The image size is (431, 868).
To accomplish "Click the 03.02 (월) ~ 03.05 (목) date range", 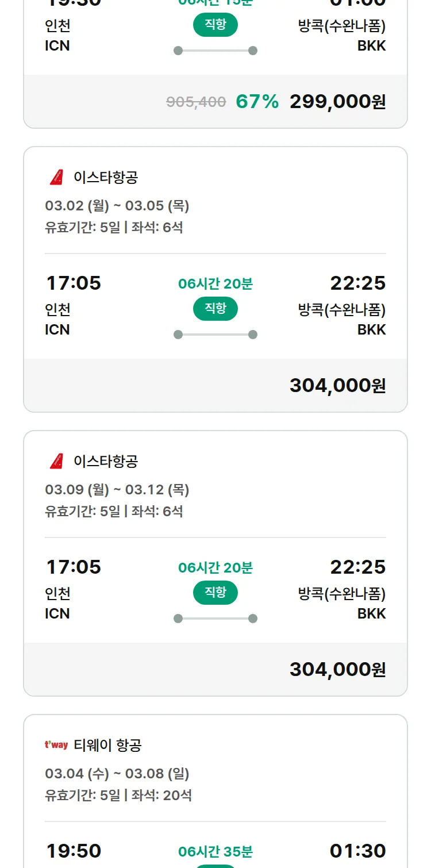I will click(117, 206).
